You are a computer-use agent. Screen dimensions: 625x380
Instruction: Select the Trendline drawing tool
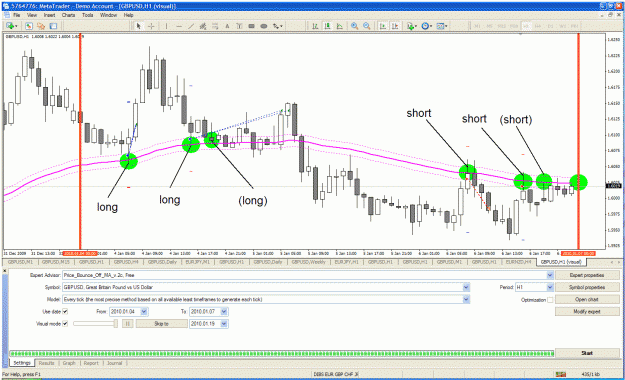[191, 26]
